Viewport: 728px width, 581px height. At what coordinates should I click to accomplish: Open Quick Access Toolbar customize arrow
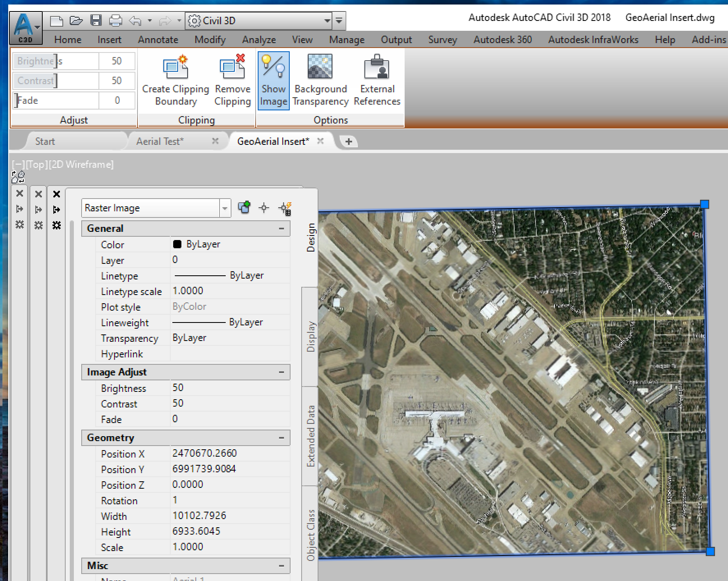[339, 21]
